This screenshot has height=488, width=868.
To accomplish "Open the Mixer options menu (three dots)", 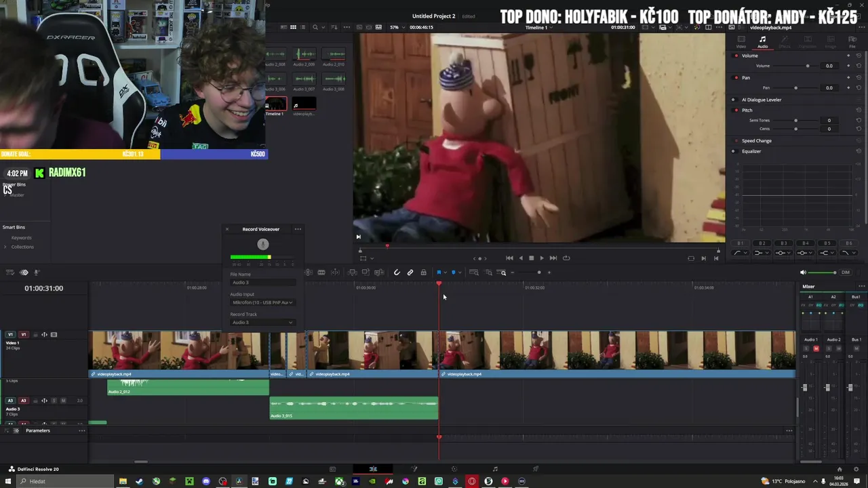I will click(x=861, y=287).
